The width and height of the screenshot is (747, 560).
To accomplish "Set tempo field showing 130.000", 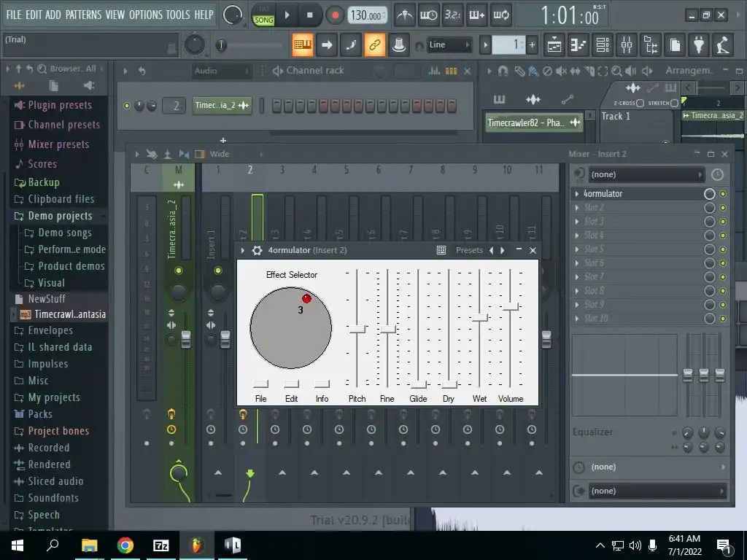I will tap(367, 16).
